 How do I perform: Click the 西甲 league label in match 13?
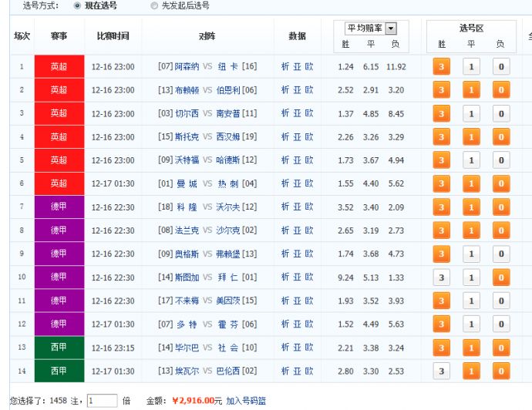pyautogui.click(x=59, y=348)
